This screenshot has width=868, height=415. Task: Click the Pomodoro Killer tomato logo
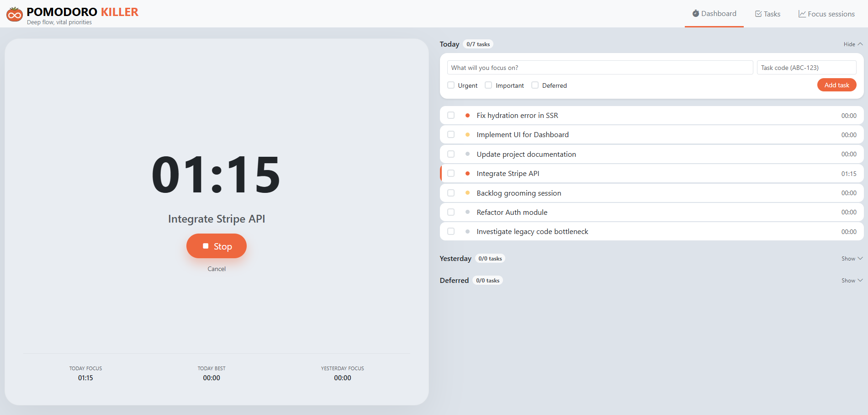tap(15, 15)
